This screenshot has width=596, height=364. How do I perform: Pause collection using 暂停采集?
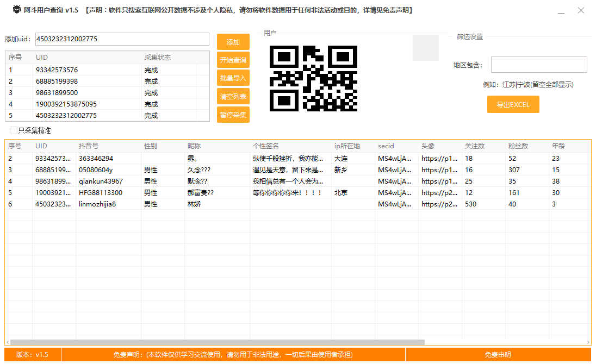pos(233,115)
